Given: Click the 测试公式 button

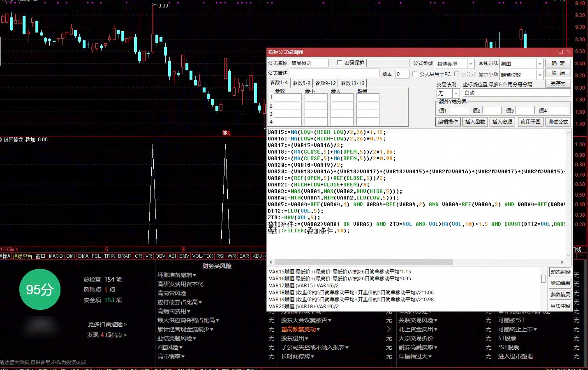Looking at the screenshot, I should point(558,122).
